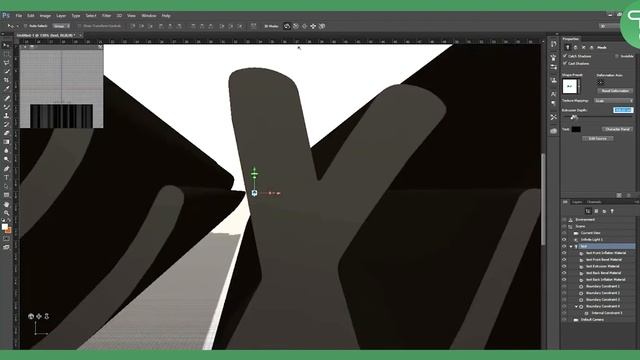The image size is (640, 360).
Task: Toggle the Cast Shadows checkbox
Action: (565, 63)
